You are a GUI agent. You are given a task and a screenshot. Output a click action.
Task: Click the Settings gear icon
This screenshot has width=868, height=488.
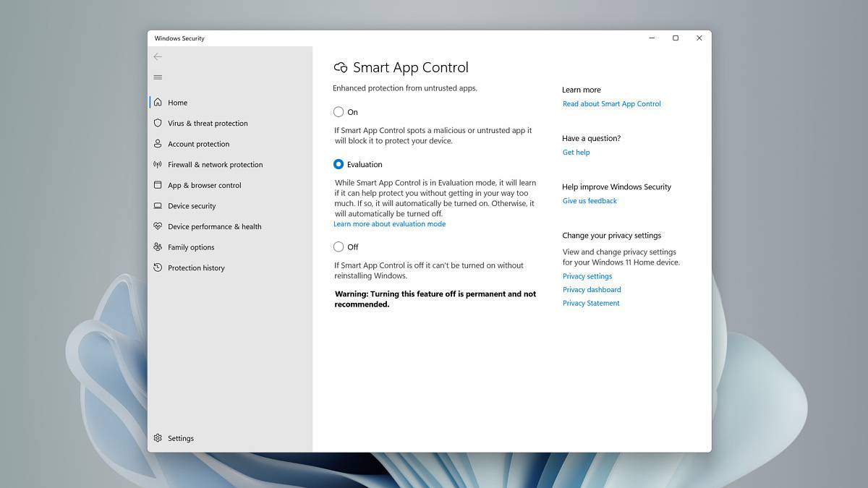coord(158,438)
